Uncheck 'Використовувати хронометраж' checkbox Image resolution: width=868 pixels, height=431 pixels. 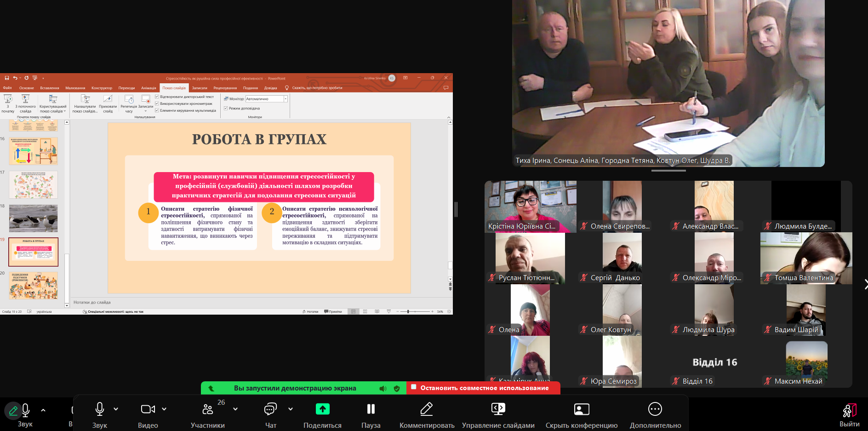[x=157, y=103]
